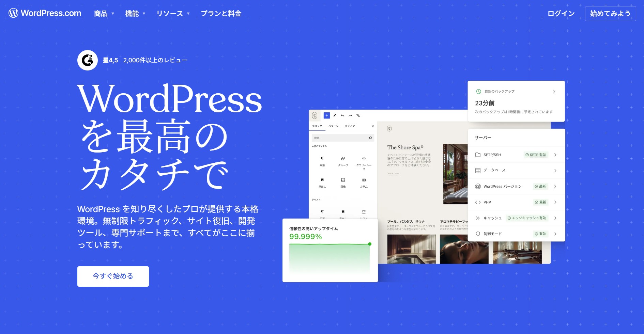Insert the クエリーループ block
The height and width of the screenshot is (334, 644).
[364, 163]
